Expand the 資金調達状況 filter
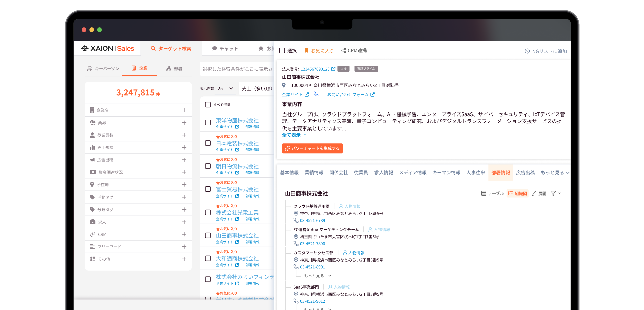This screenshot has height=310, width=644. pyautogui.click(x=184, y=172)
